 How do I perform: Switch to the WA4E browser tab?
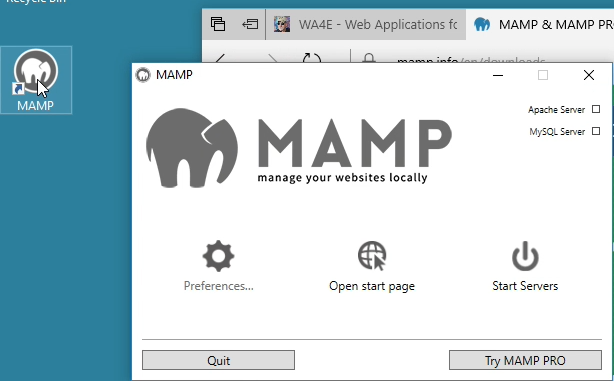[x=366, y=25]
